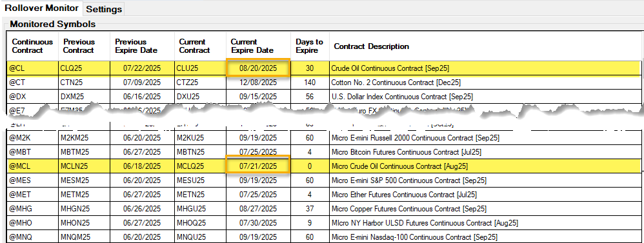Select the @MBT continuous contract cell
This screenshot has height=243, width=644.
tap(33, 152)
